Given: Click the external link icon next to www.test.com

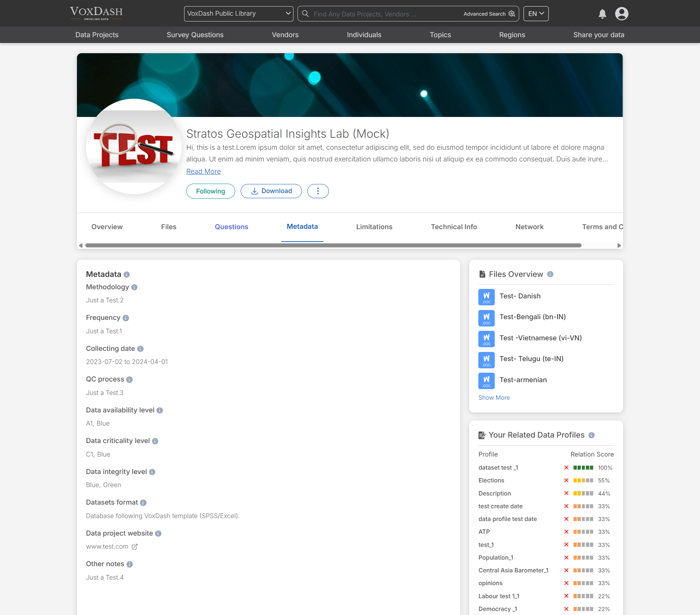Looking at the screenshot, I should tap(135, 547).
